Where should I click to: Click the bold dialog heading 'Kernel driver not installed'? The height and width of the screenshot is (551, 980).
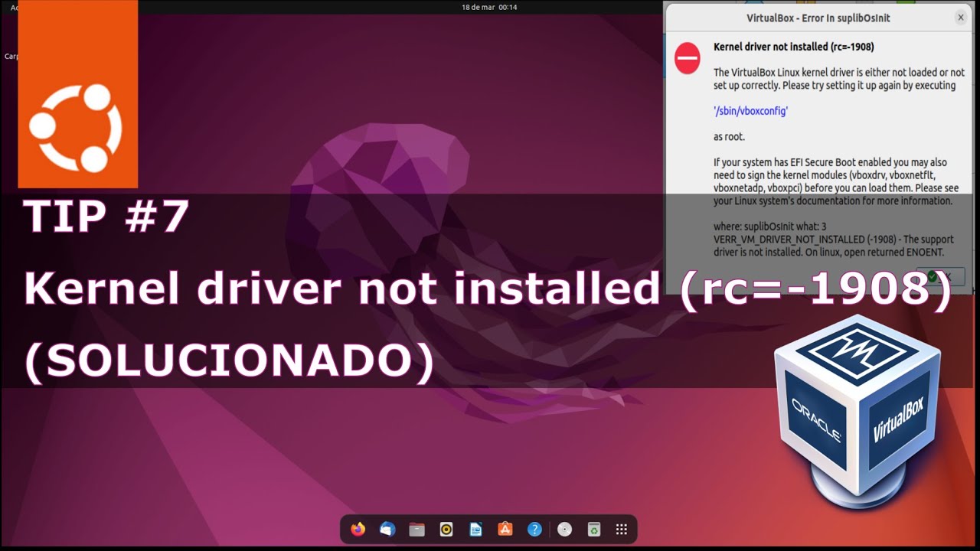794,47
